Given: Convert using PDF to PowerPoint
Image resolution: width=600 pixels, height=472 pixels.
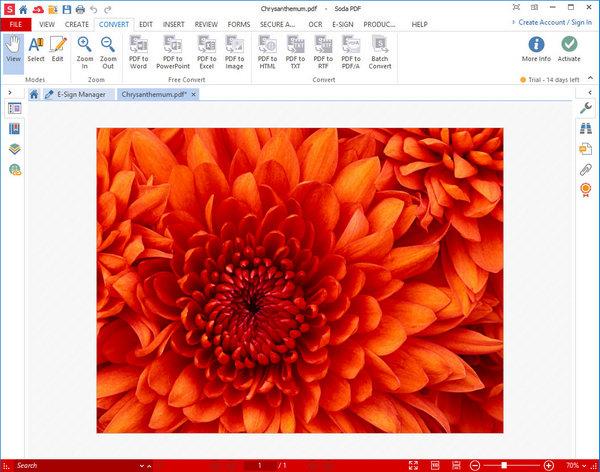Looking at the screenshot, I should (173, 53).
